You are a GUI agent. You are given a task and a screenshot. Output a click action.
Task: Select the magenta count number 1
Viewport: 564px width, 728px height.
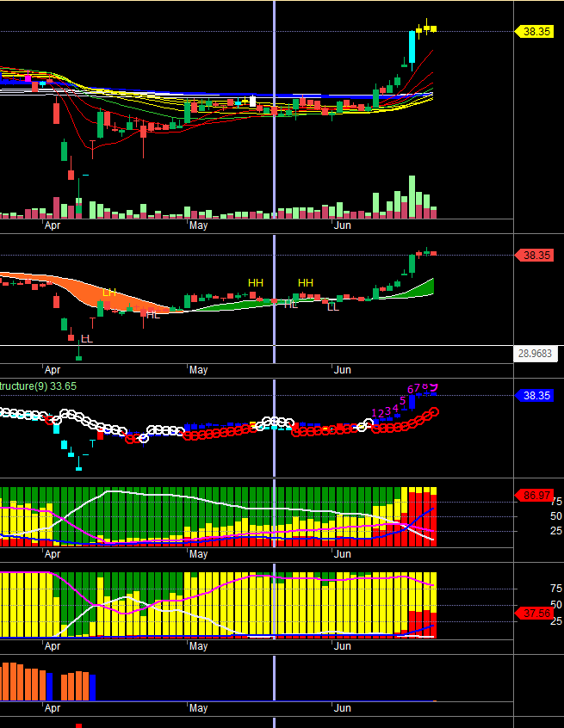[375, 413]
